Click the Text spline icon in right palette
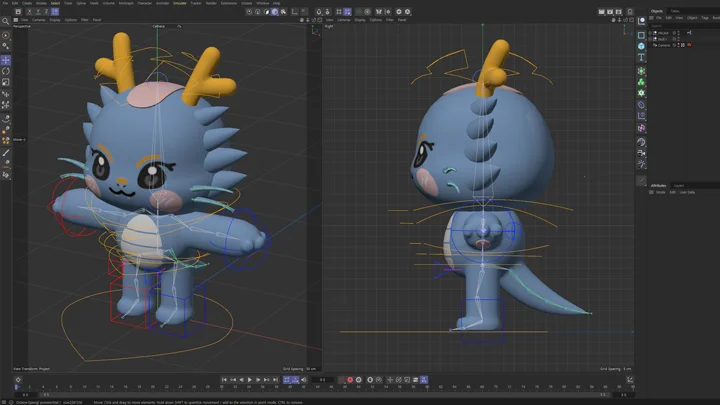This screenshot has height=405, width=720. tap(641, 57)
